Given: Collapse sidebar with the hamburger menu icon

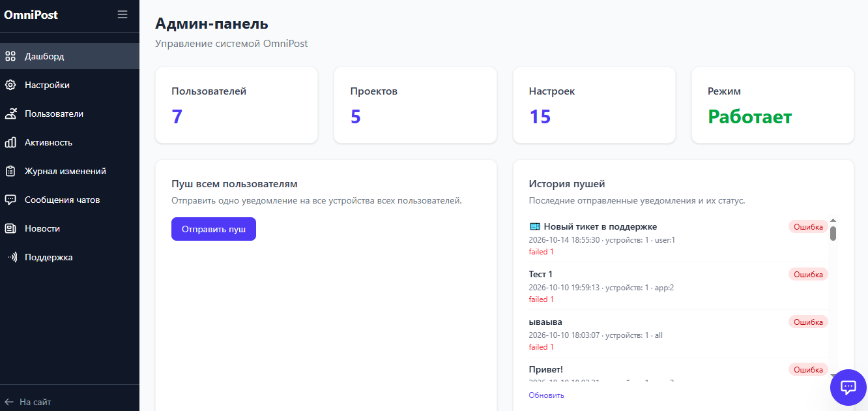Looking at the screenshot, I should [x=123, y=14].
